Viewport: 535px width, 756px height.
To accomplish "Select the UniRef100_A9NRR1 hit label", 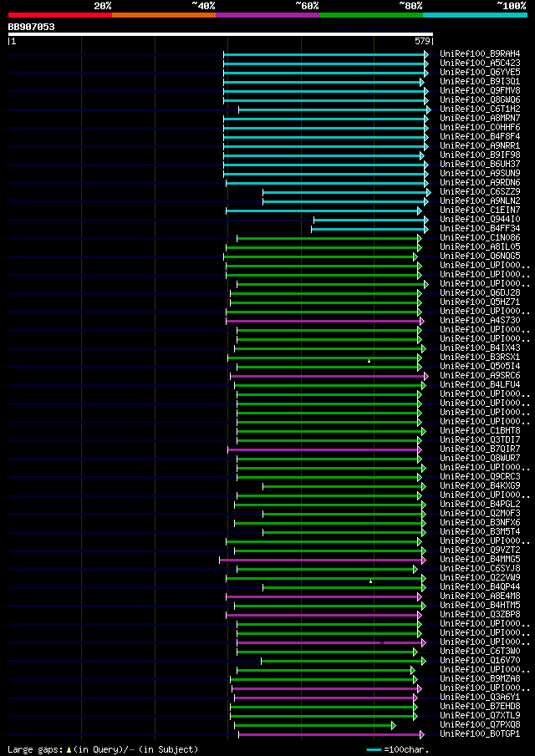I will point(480,145).
